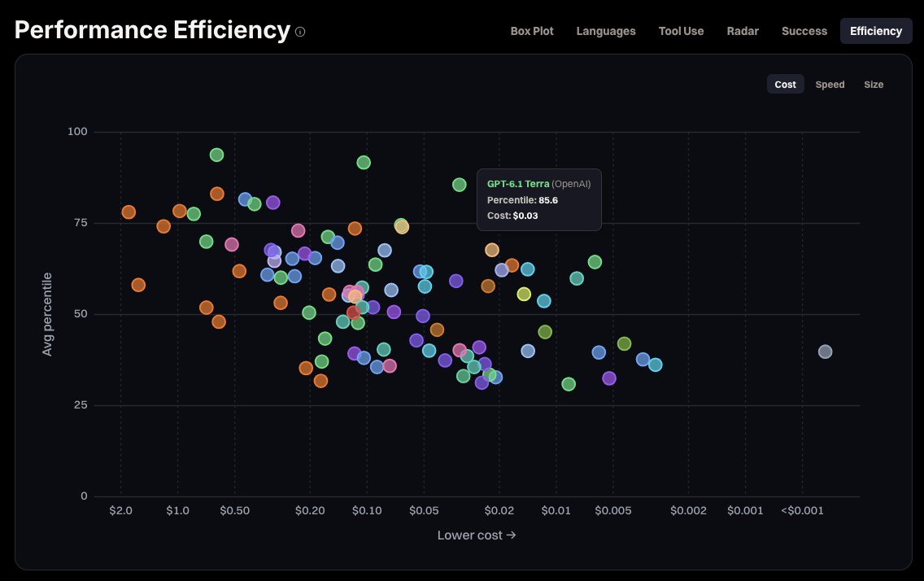
Task: Pick the single red data point
Action: (354, 312)
